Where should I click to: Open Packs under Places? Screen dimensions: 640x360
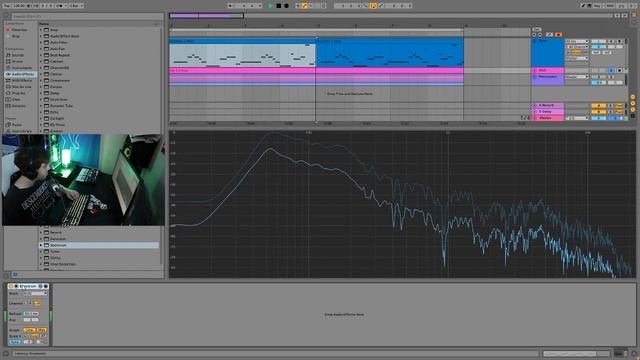click(17, 125)
